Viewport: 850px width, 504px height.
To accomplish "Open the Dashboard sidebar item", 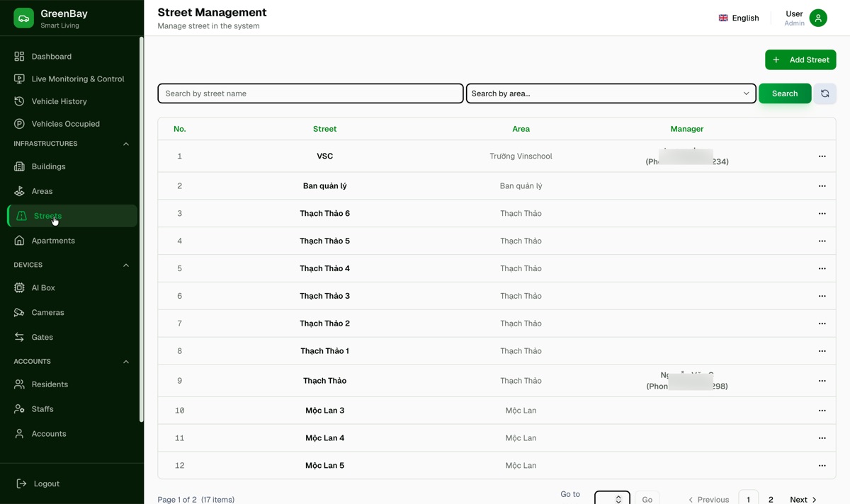I will pos(71,57).
